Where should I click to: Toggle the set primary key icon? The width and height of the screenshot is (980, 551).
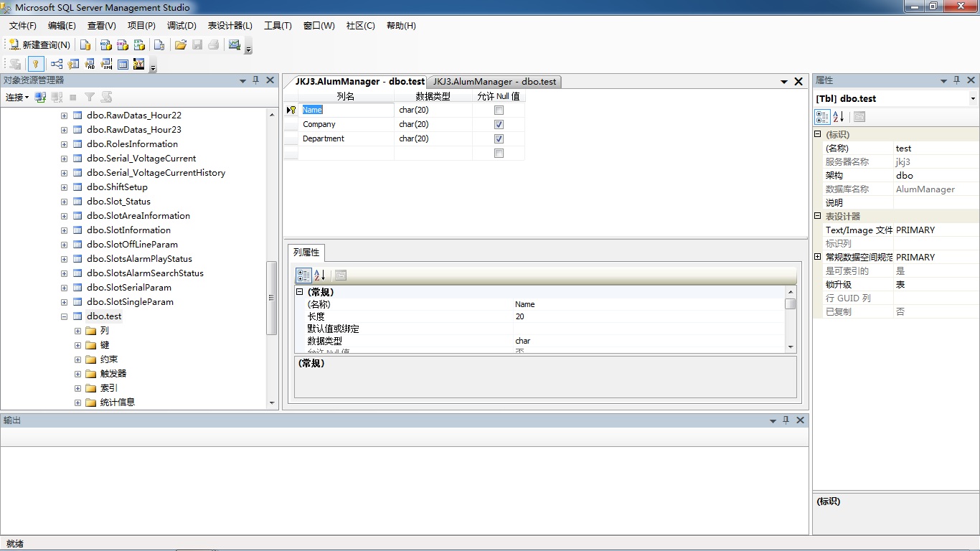[x=35, y=64]
